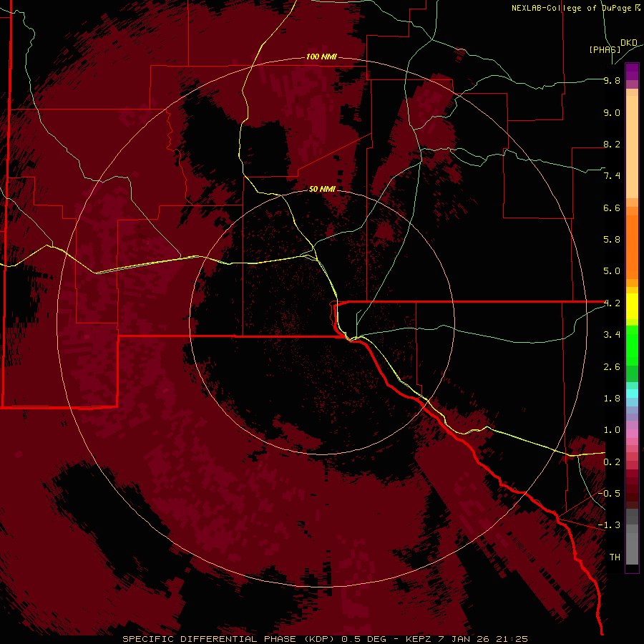This screenshot has height=644, width=644.
Task: Click the 9.0 value on the color scale
Action: 612,112
